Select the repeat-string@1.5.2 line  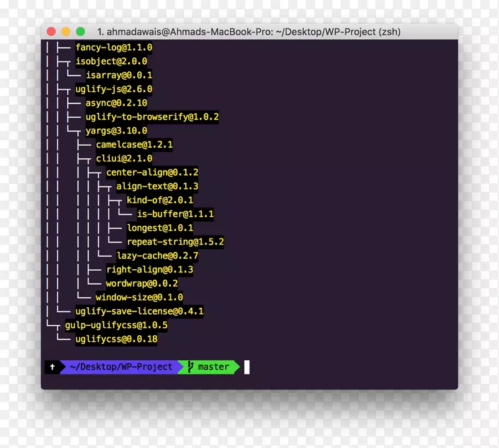click(175, 242)
